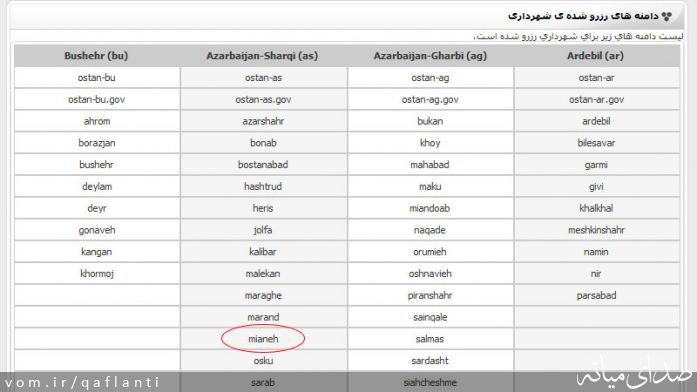Click the khormoj cell
697x392 pixels.
click(96, 274)
